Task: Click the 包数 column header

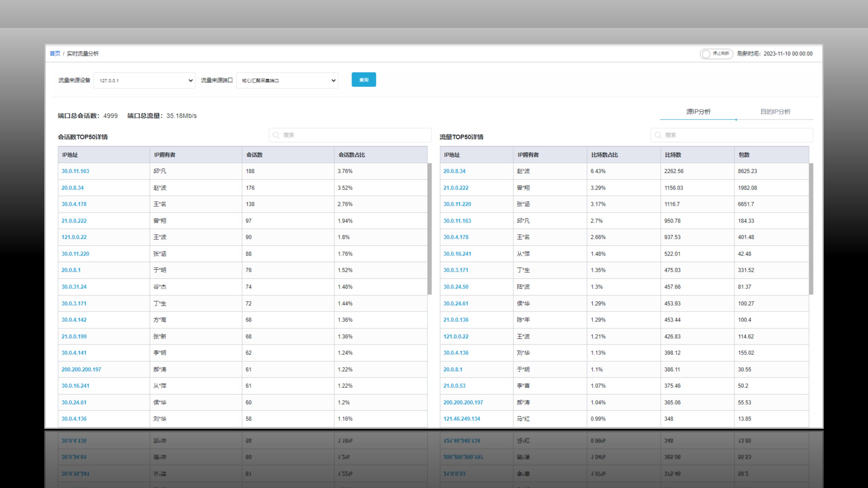Action: point(744,155)
